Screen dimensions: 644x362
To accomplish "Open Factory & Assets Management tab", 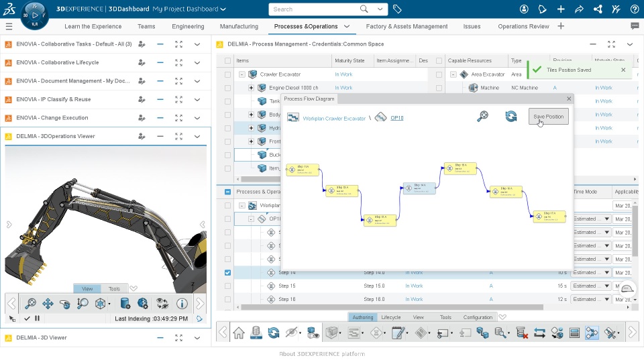I will pos(407,26).
